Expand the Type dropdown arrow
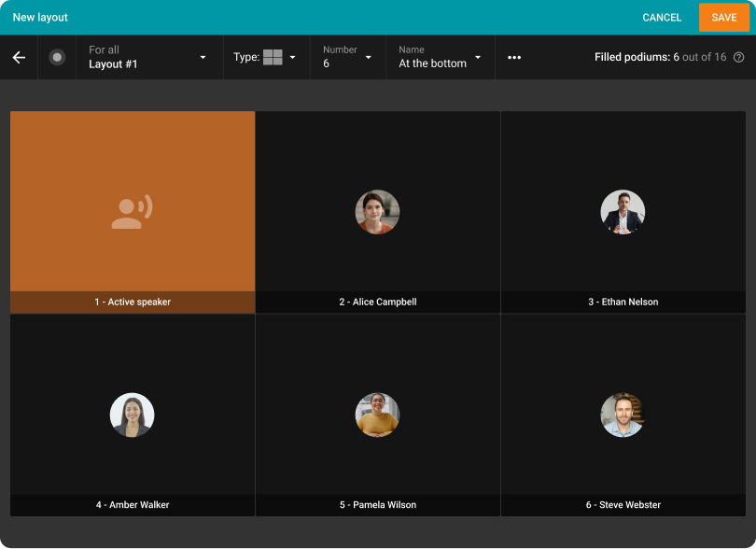 tap(293, 58)
